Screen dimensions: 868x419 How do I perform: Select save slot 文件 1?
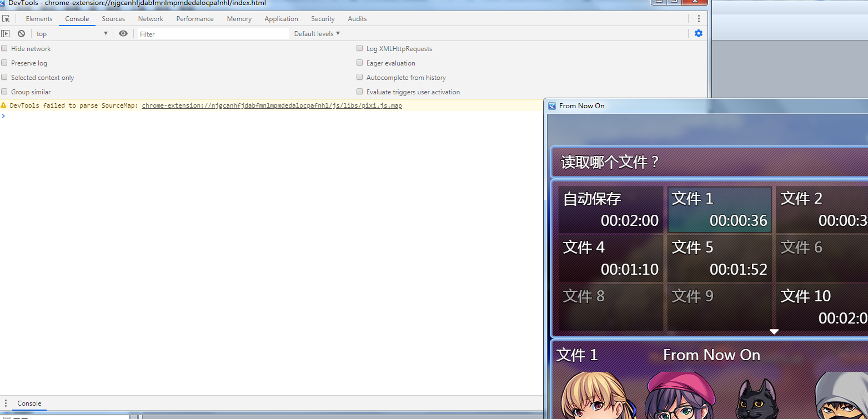pos(719,210)
